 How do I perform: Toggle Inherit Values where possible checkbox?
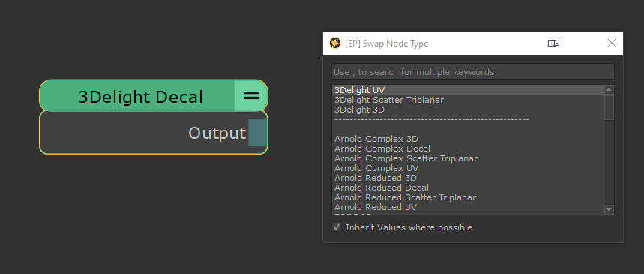point(337,227)
